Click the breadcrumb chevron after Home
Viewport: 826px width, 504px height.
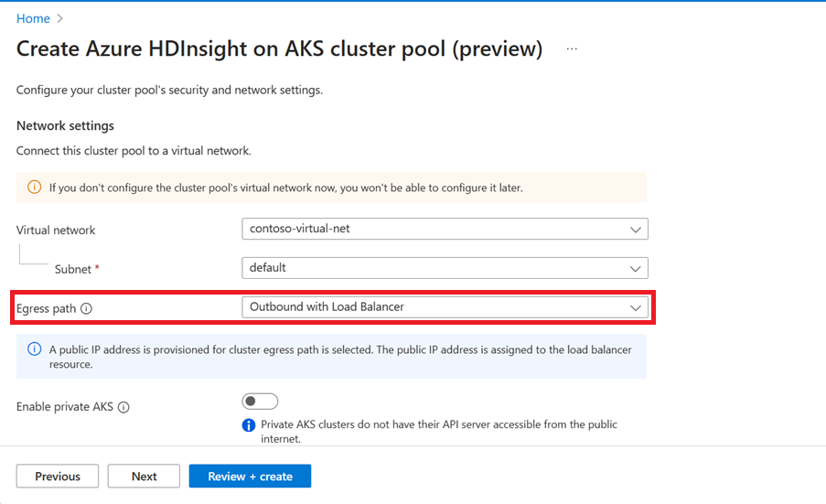pyautogui.click(x=60, y=18)
